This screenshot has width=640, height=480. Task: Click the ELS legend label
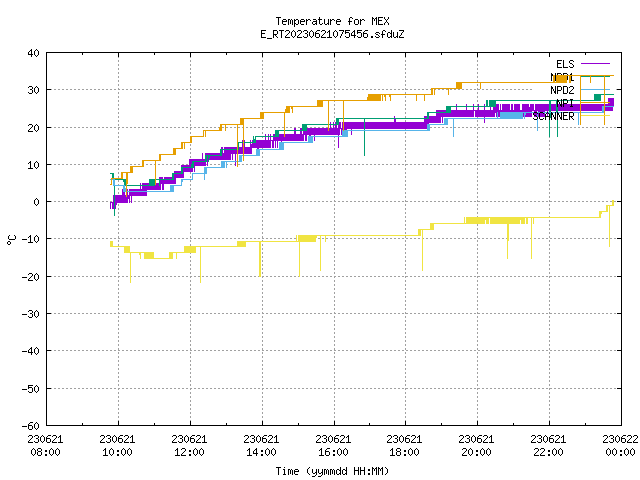point(565,64)
